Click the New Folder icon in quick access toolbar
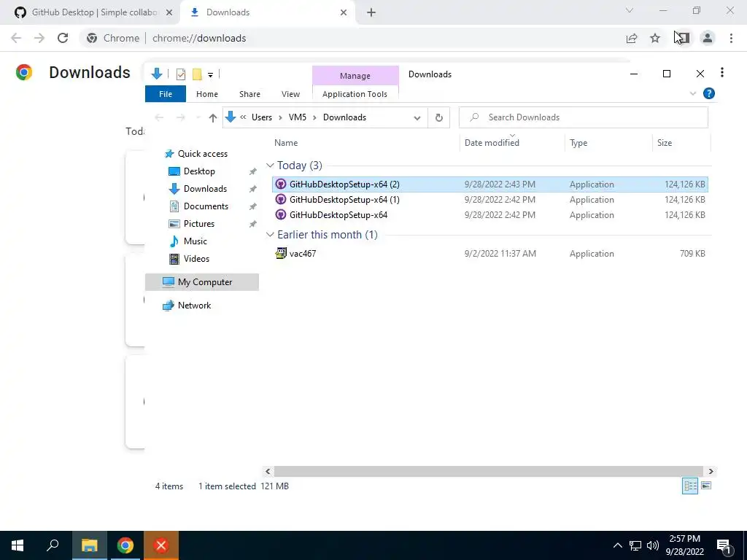This screenshot has width=747, height=560. tap(197, 74)
